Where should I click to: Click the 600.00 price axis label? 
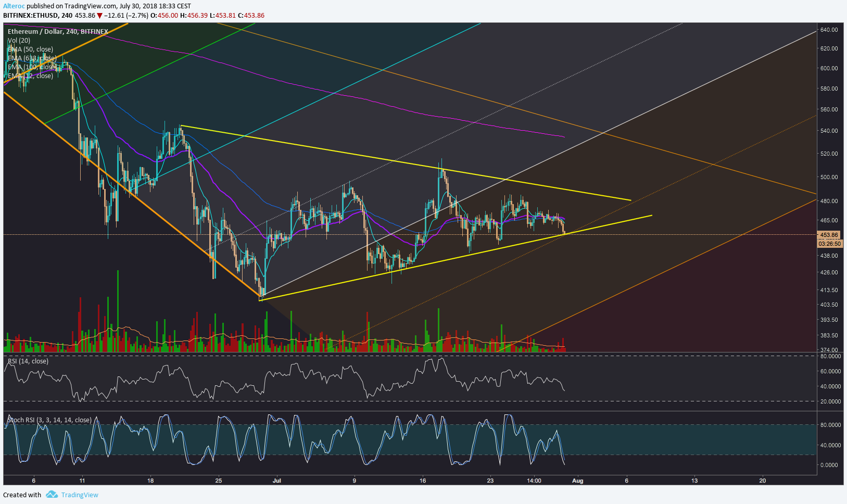click(x=829, y=68)
